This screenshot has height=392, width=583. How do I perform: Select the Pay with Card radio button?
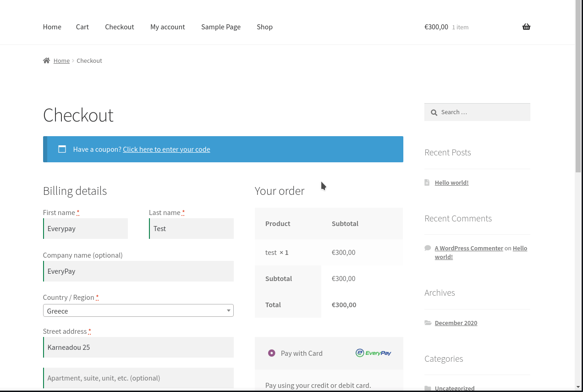click(272, 353)
